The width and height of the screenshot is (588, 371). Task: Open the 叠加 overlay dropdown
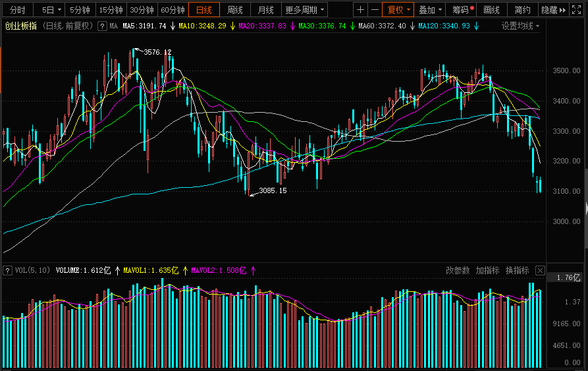point(430,10)
